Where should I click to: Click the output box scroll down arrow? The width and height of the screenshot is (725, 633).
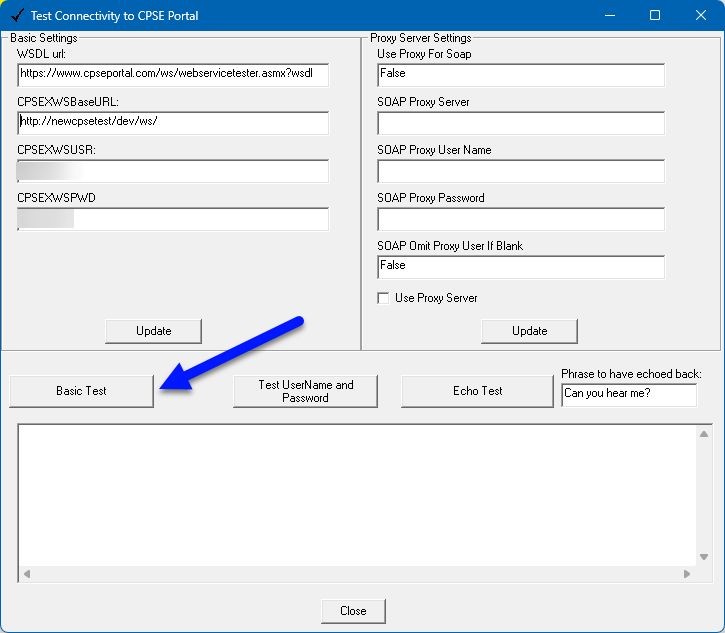(x=704, y=557)
